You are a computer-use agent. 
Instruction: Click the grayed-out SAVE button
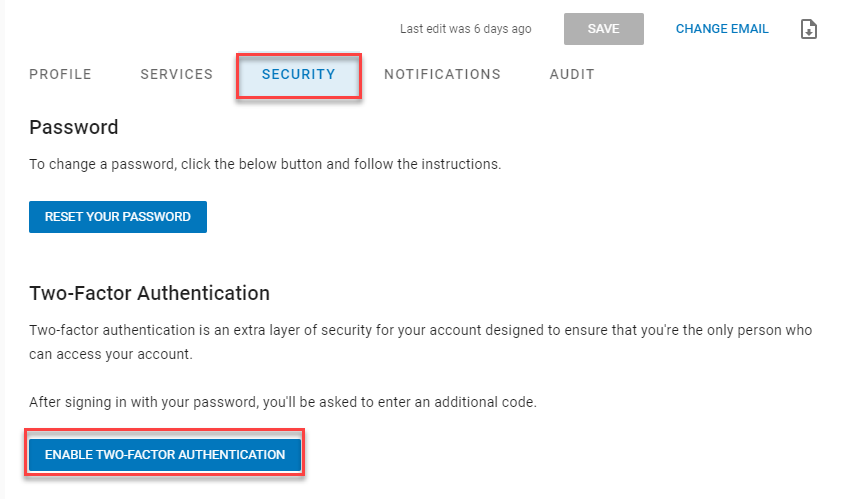click(x=604, y=29)
